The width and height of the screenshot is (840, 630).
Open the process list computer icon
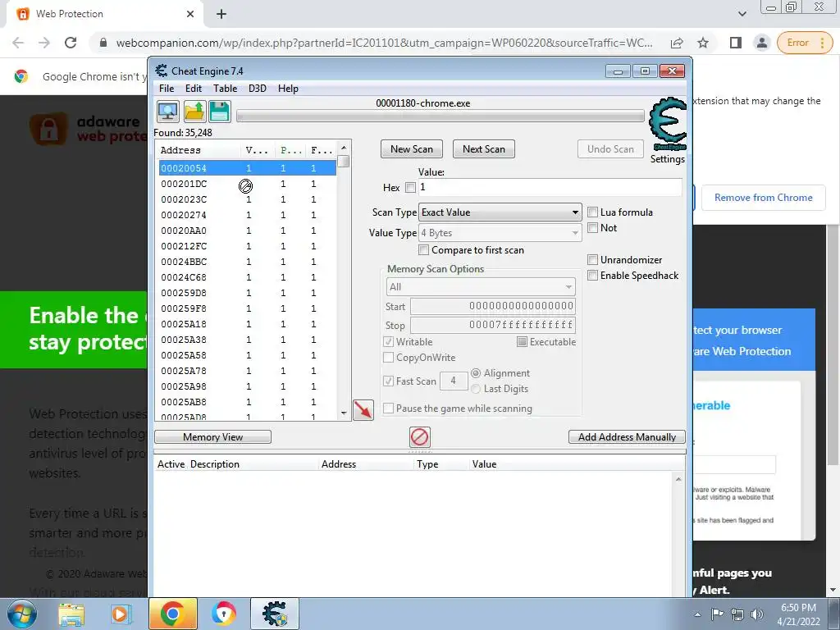167,112
